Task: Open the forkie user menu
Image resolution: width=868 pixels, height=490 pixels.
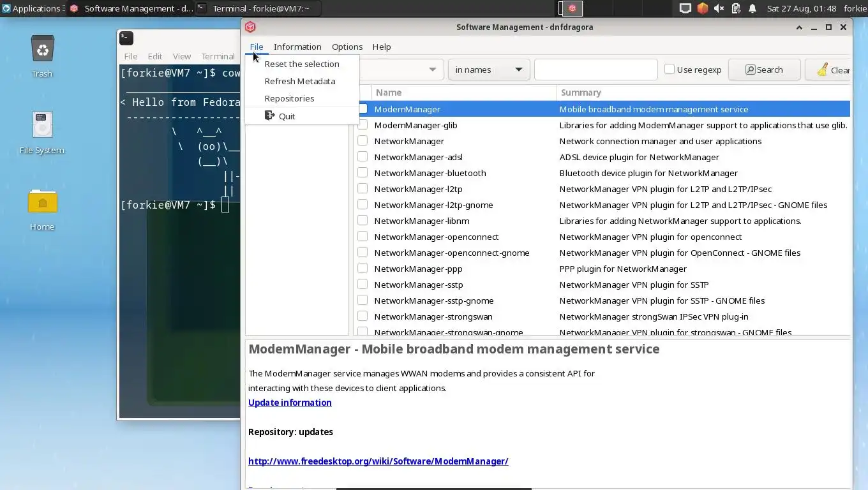Action: point(855,8)
